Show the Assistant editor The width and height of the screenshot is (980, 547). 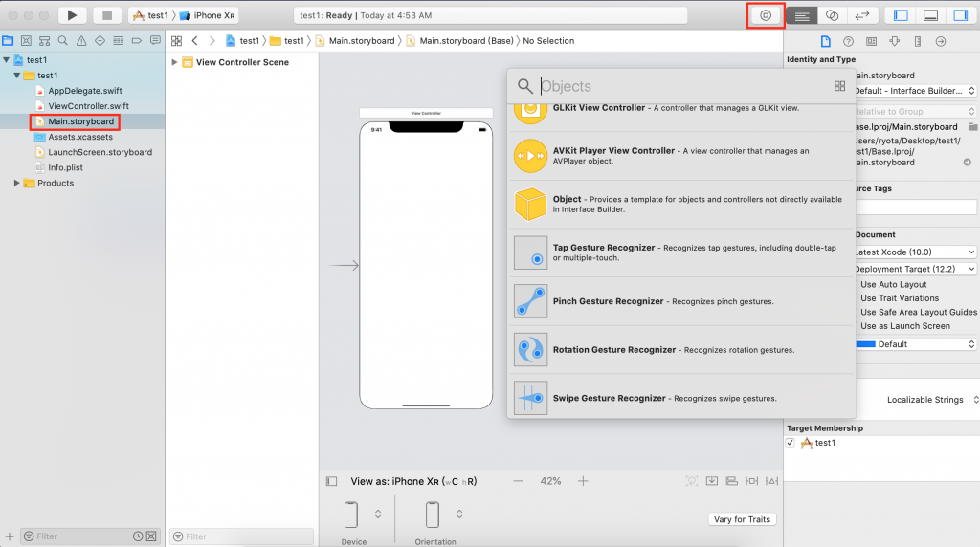tap(832, 15)
